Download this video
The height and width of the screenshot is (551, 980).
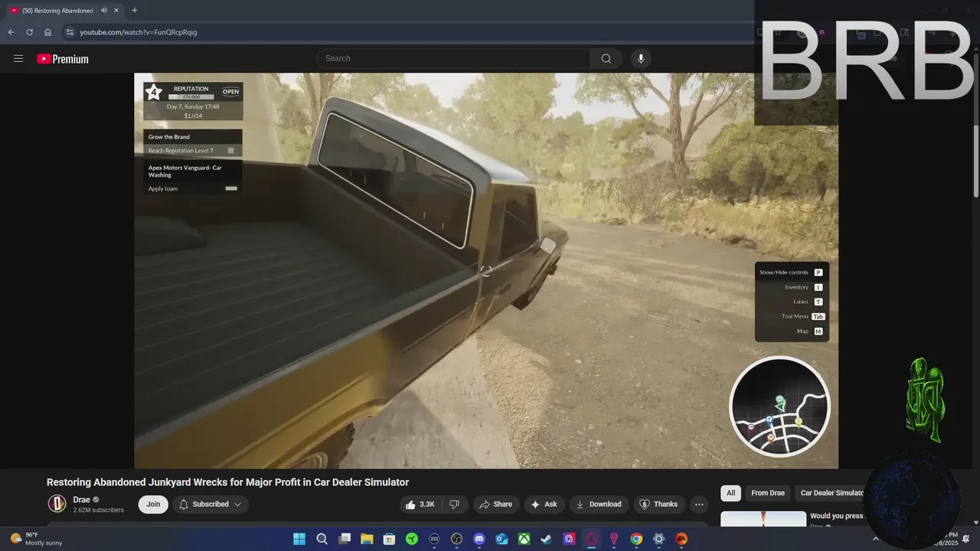coord(599,504)
